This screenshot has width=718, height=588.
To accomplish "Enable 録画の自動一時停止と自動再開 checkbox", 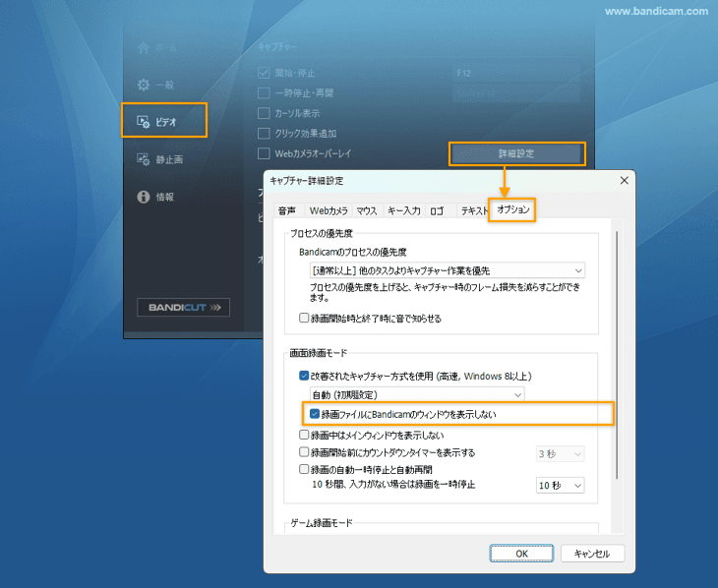I will click(x=304, y=469).
